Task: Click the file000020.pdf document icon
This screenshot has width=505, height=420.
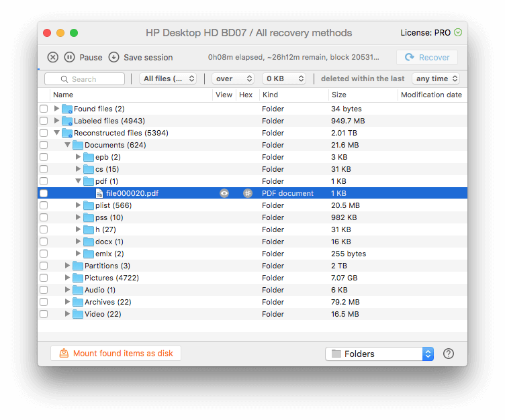Action: click(x=99, y=193)
